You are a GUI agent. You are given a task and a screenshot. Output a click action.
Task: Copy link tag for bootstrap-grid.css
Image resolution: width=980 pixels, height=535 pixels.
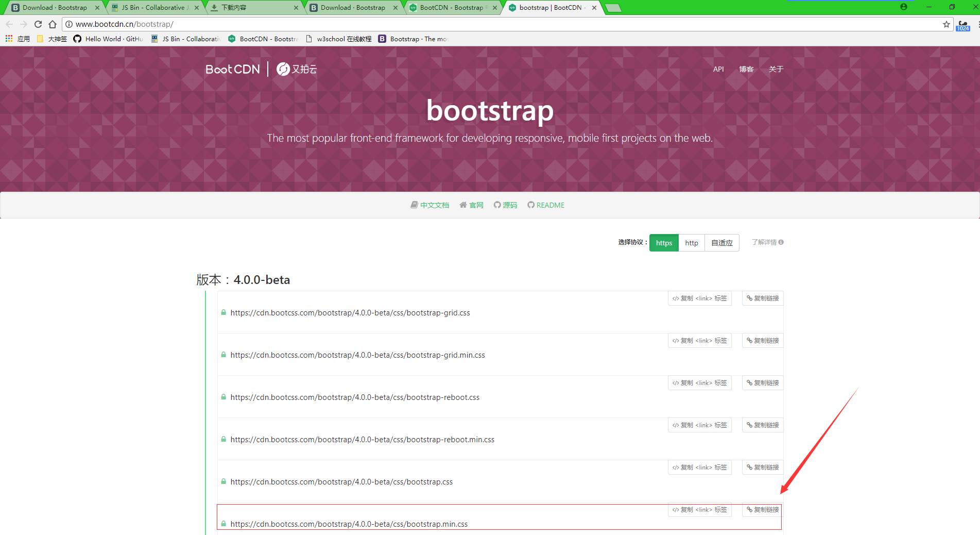pyautogui.click(x=700, y=298)
